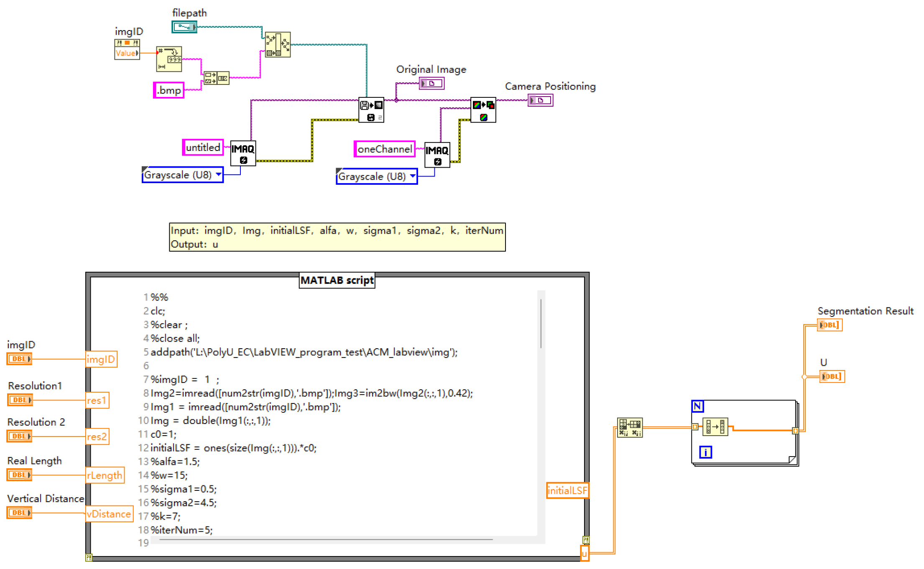The height and width of the screenshot is (569, 924).
Task: Click the Build Path node icon
Action: coord(278,45)
